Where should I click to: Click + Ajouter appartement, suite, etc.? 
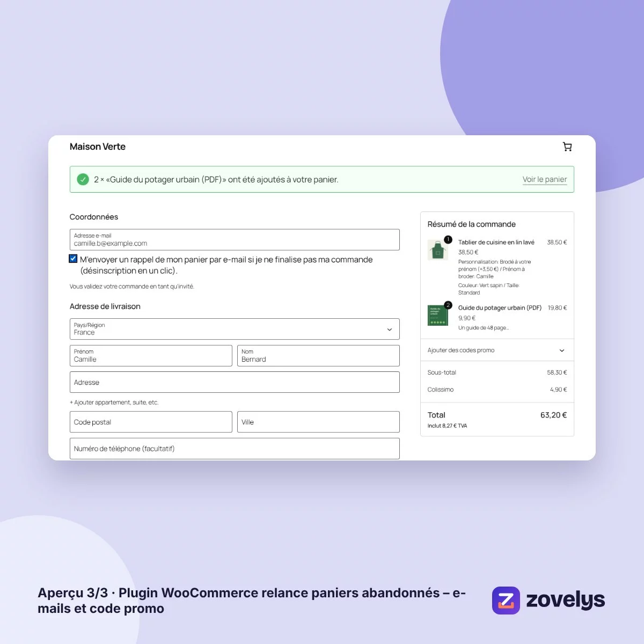tap(114, 402)
